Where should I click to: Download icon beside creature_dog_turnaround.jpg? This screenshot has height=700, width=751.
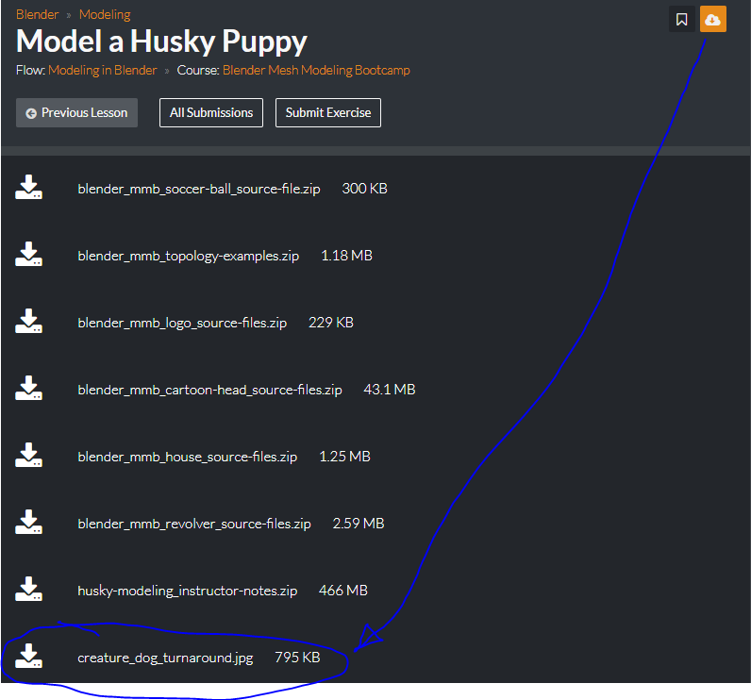[x=28, y=656]
